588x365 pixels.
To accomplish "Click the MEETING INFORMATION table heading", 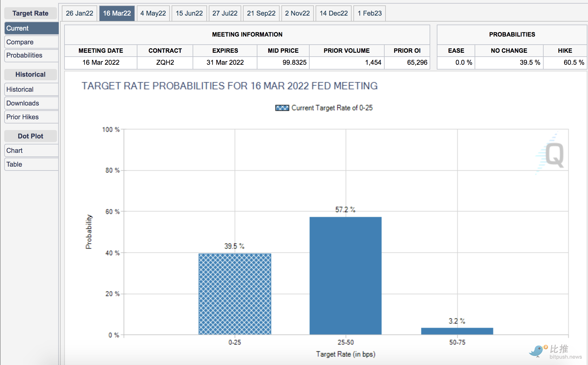I will pyautogui.click(x=247, y=34).
